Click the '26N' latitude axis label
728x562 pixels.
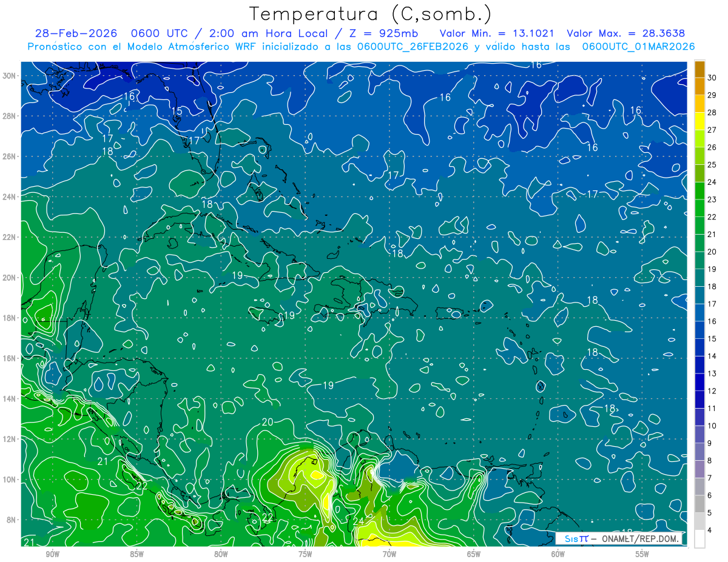pos(9,156)
